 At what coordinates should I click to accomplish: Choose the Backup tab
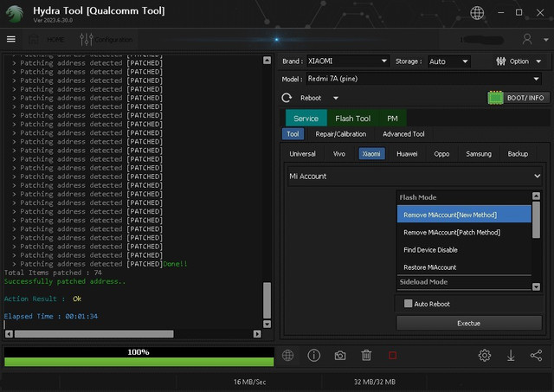(x=518, y=154)
